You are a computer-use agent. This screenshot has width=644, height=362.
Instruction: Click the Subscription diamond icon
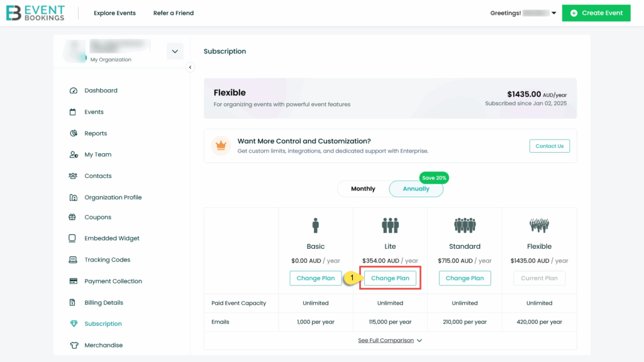74,324
